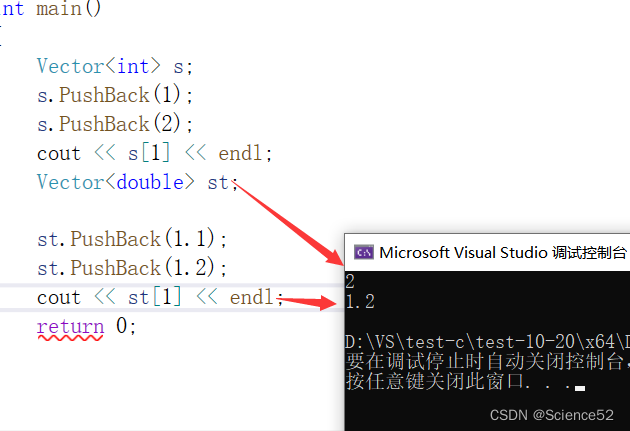Click the underlined return keyword
Viewport: 630px width, 431px height.
tap(70, 327)
